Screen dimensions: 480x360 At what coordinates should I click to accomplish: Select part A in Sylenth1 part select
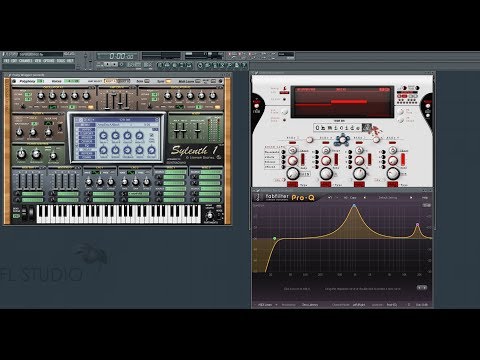click(110, 81)
